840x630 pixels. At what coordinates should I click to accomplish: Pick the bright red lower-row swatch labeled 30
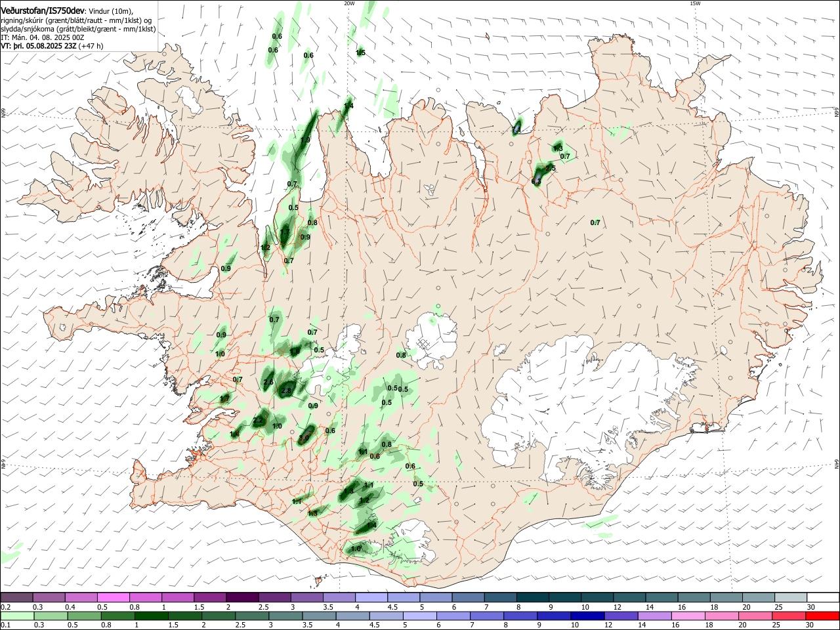point(823,616)
